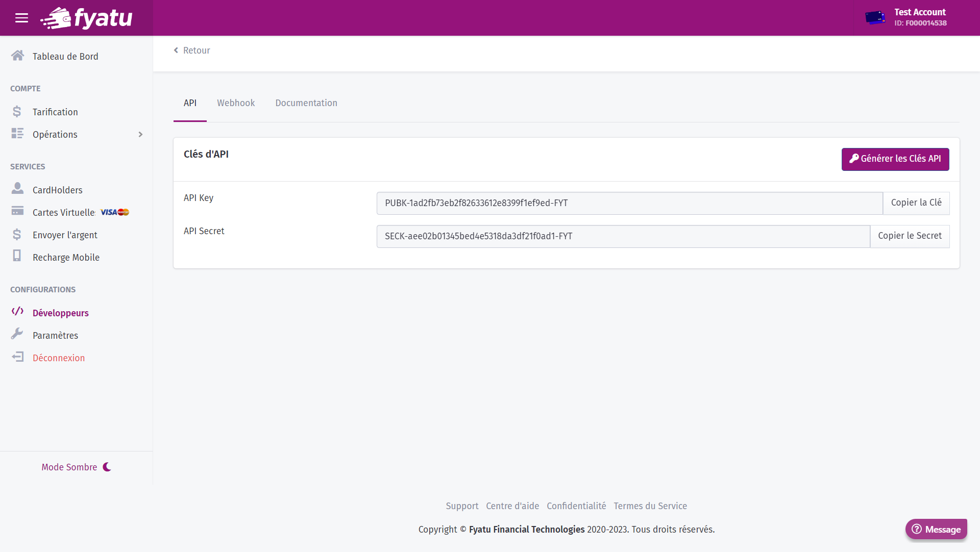The width and height of the screenshot is (980, 552).
Task: Toggle Mode Sombre dark mode
Action: [76, 467]
